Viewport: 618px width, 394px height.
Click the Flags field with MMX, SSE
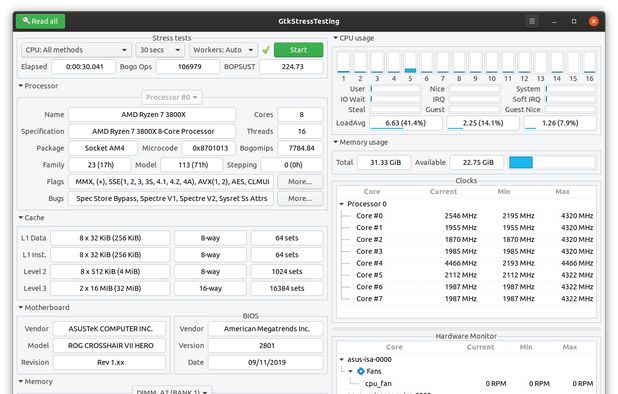pyautogui.click(x=171, y=182)
